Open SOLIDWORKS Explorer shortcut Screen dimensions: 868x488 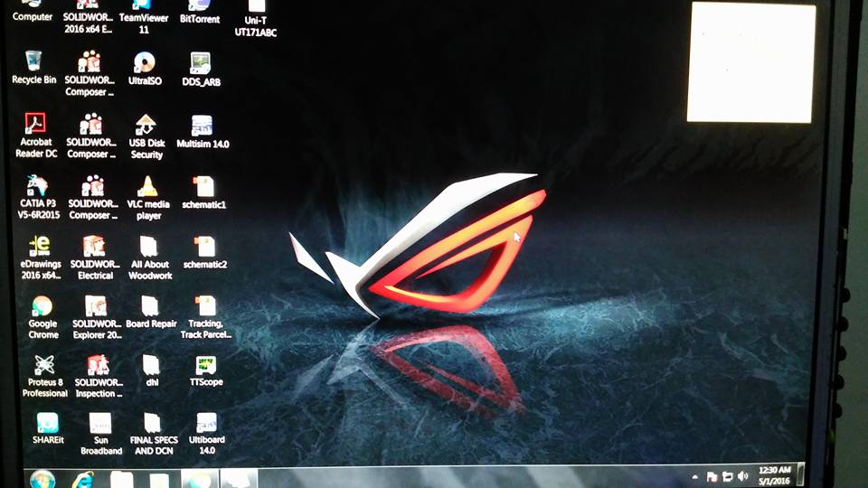pyautogui.click(x=97, y=317)
